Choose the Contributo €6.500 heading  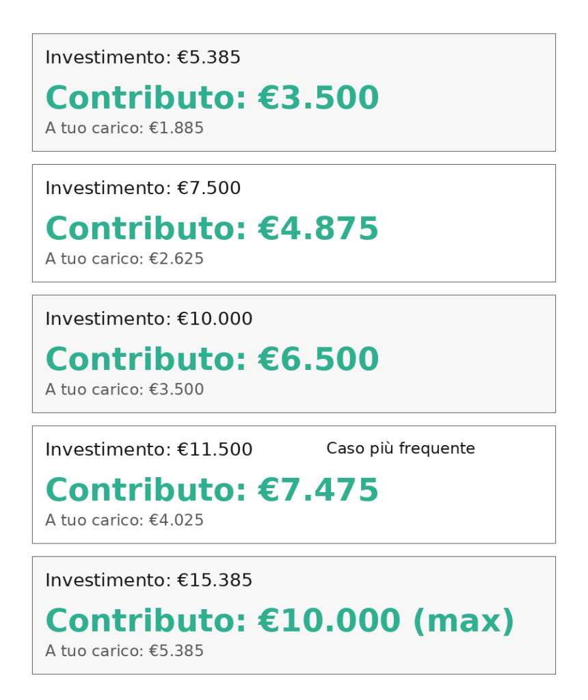[212, 359]
